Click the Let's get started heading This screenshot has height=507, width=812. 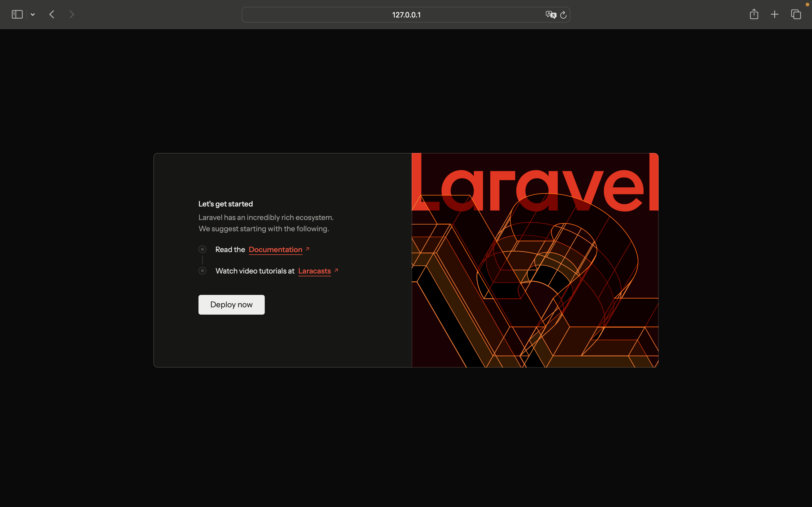(226, 204)
